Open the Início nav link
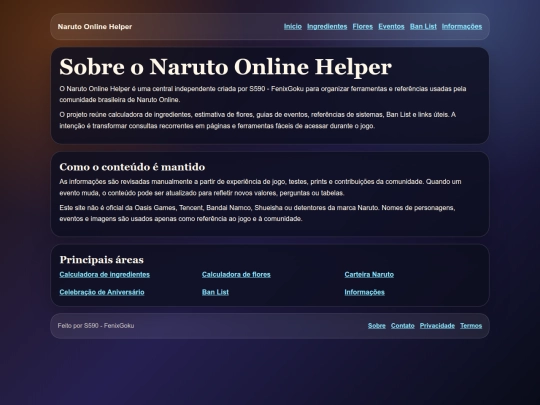 (292, 27)
